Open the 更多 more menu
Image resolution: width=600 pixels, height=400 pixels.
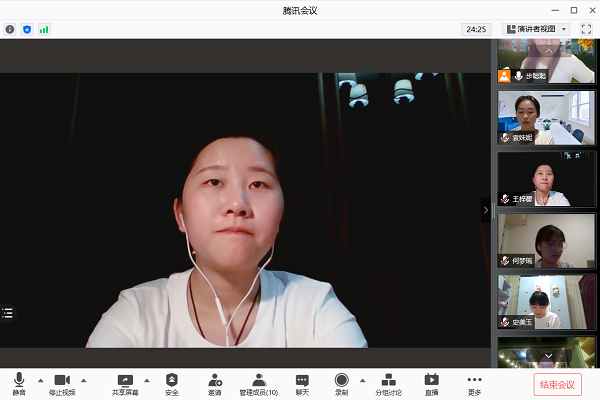click(x=474, y=384)
